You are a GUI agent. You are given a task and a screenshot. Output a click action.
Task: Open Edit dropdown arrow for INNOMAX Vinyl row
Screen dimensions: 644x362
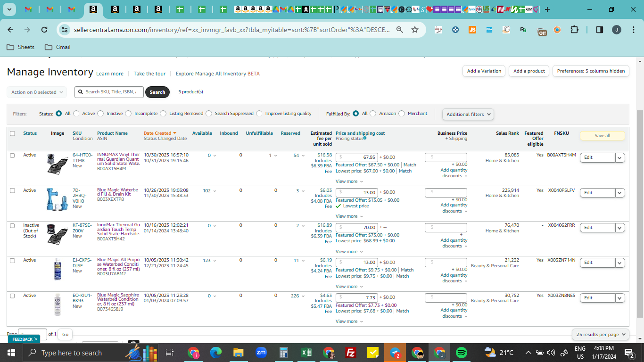pos(620,157)
